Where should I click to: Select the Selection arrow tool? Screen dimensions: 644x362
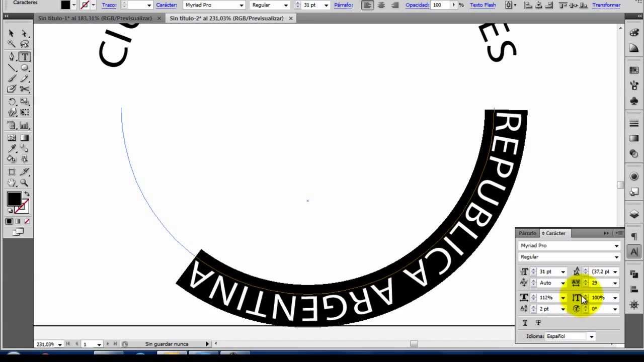[12, 33]
